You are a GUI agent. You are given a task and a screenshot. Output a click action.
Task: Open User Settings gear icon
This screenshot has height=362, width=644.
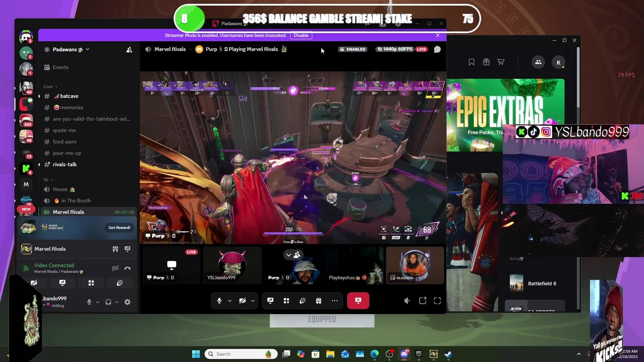(127, 302)
